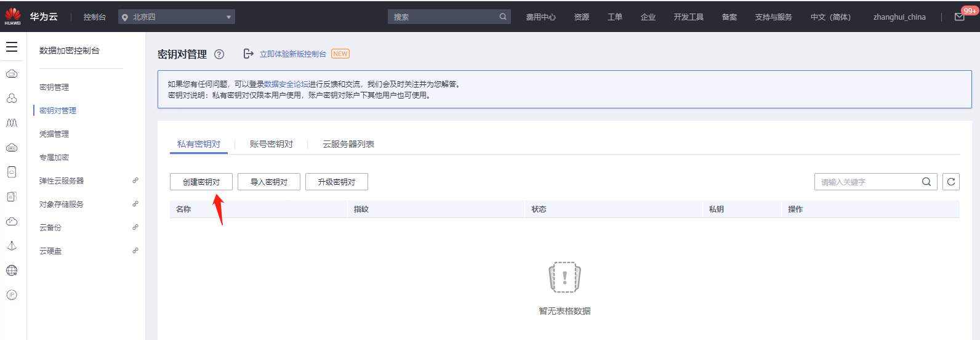Click the magnifier in the keyword search box
Viewport: 980px width, 340px height.
(926, 182)
